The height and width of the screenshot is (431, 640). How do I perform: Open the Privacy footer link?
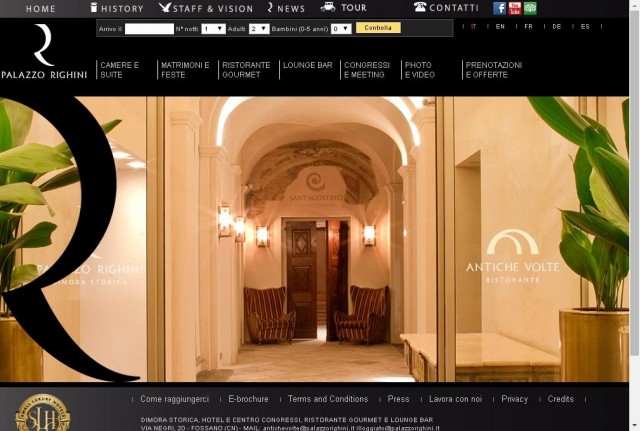pos(515,399)
